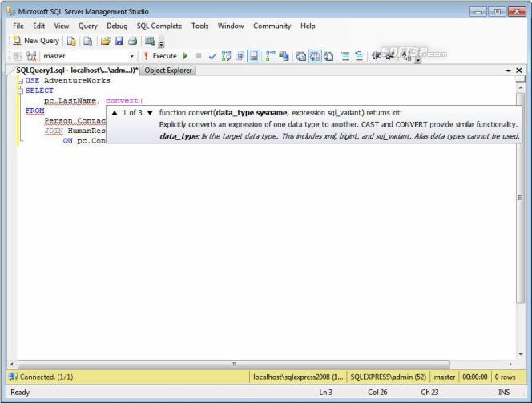Click the horizontal scrollbar right arrow
532x403 pixels.
(x=510, y=364)
